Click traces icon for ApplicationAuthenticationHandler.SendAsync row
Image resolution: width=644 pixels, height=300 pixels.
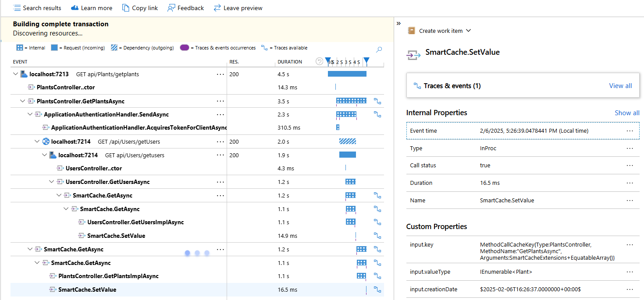click(377, 114)
